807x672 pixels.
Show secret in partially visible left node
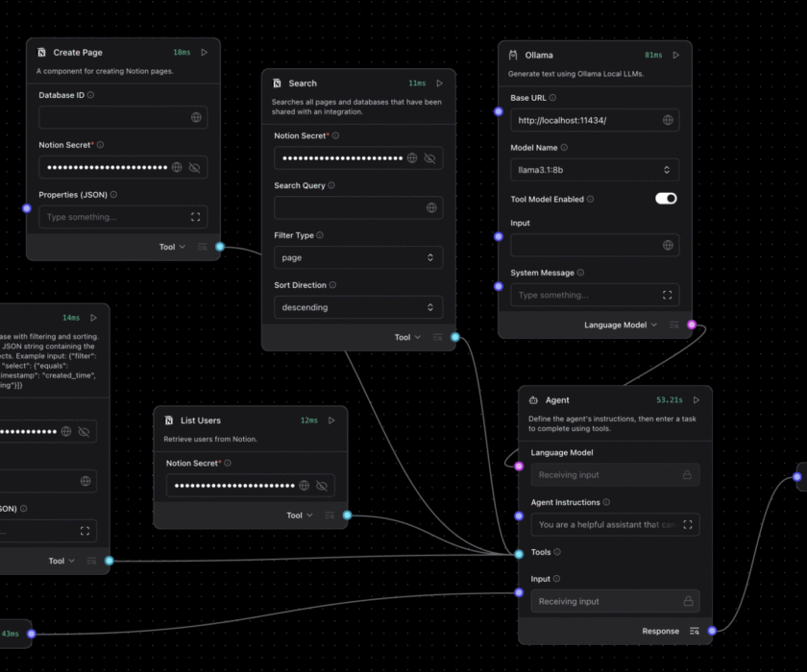[84, 432]
